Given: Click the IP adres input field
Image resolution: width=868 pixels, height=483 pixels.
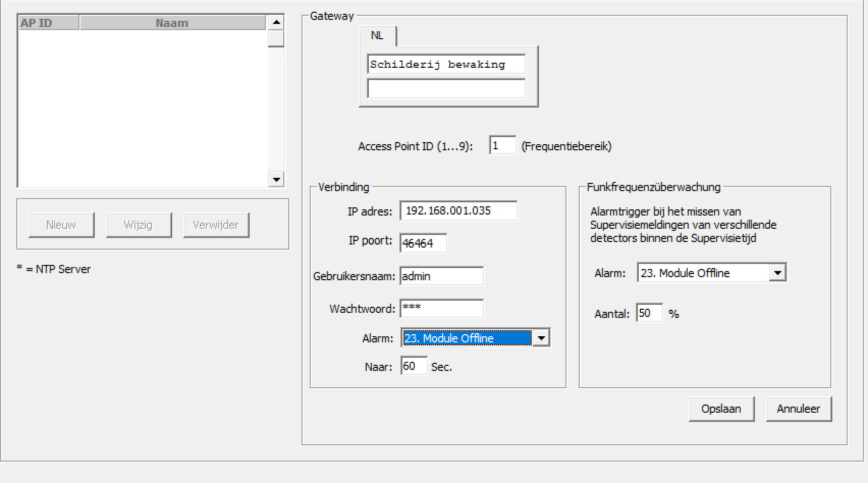Looking at the screenshot, I should (x=458, y=211).
